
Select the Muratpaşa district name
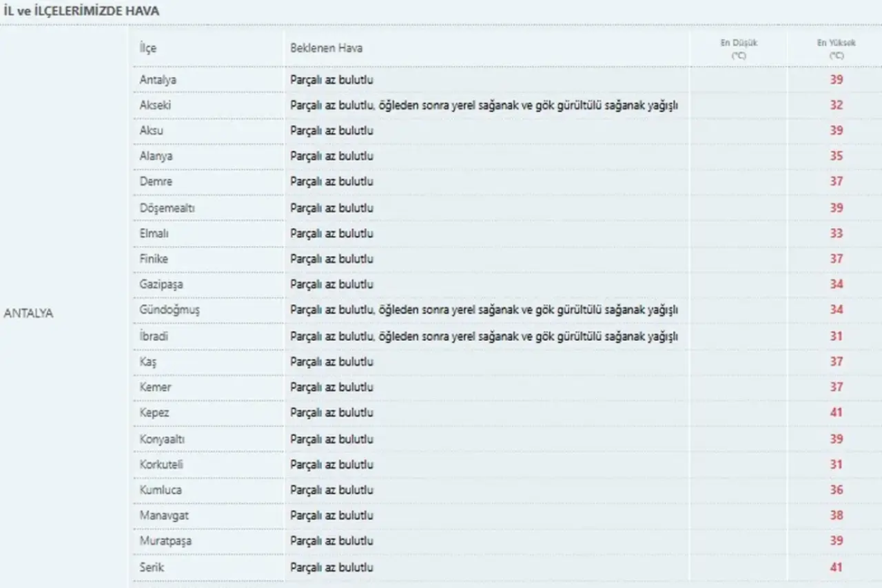[165, 541]
